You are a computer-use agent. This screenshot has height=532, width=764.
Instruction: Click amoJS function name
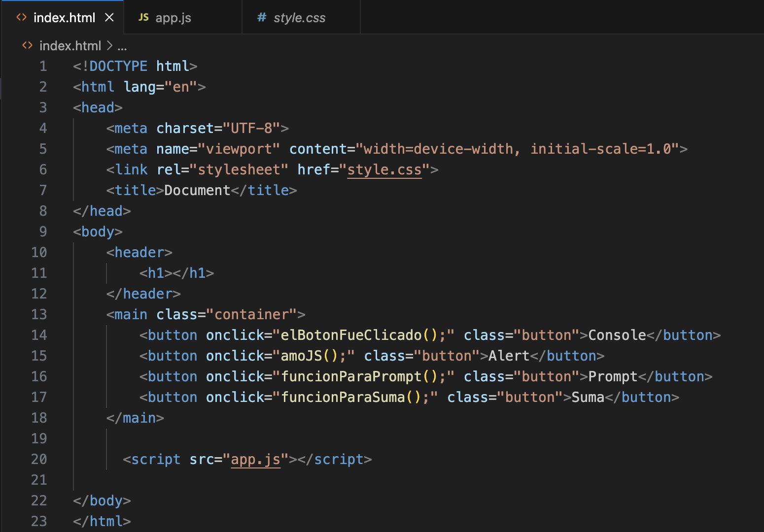[x=301, y=356]
